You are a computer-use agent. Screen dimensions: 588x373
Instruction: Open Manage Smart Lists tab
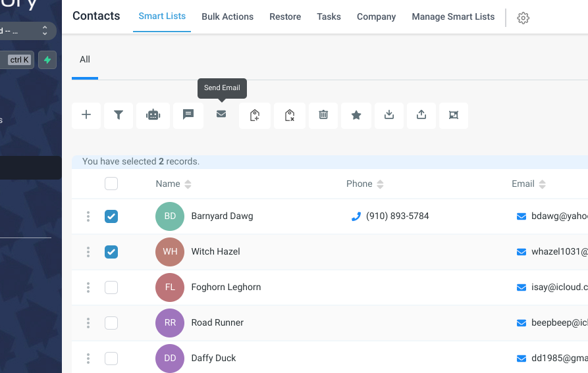tap(453, 17)
